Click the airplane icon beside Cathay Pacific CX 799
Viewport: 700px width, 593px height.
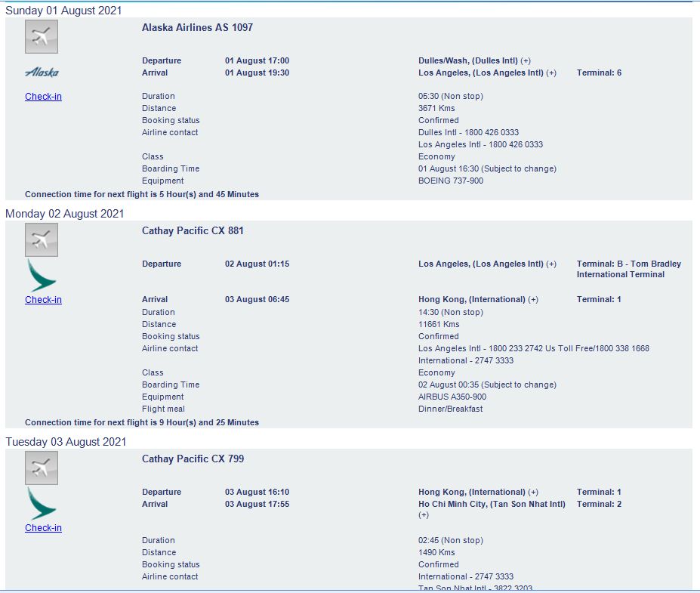(x=42, y=468)
